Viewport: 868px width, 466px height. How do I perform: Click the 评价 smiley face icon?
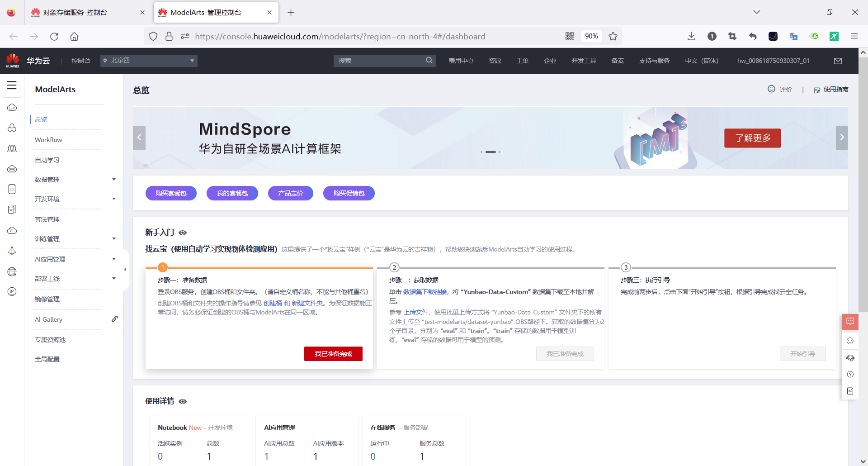pos(772,89)
